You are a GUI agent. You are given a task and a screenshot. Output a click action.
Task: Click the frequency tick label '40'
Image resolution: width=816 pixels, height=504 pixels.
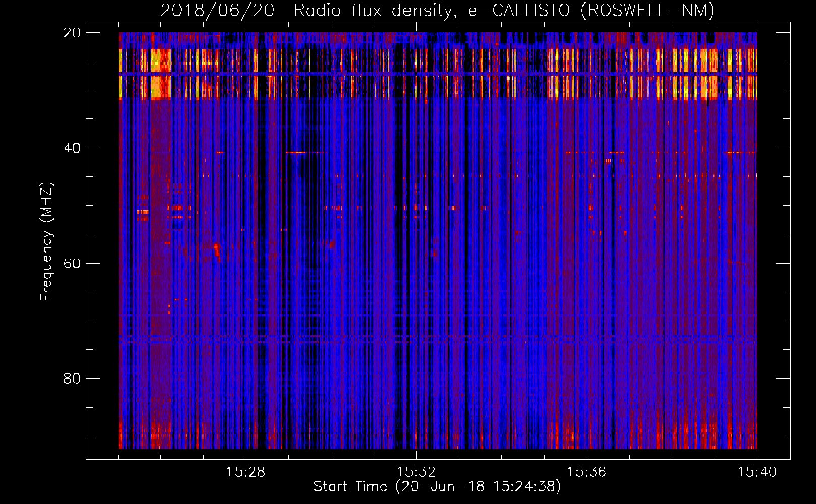tap(72, 148)
